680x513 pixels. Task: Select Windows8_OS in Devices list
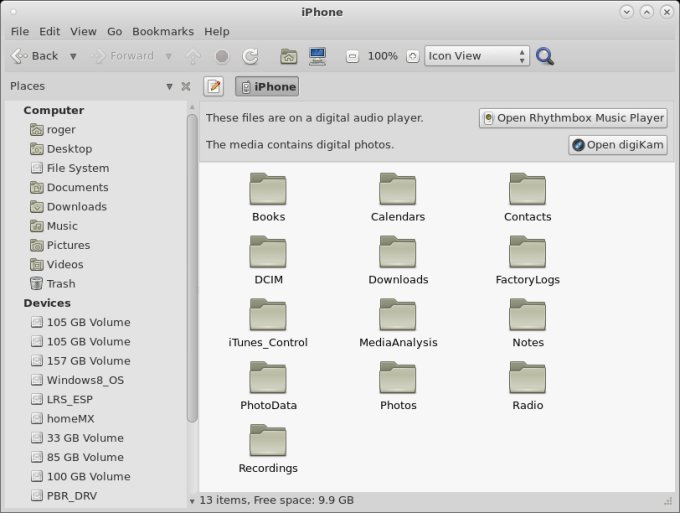pyautogui.click(x=85, y=380)
